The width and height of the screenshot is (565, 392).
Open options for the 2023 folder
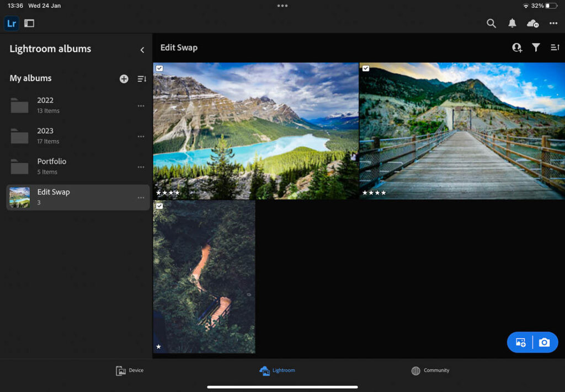[x=141, y=136]
